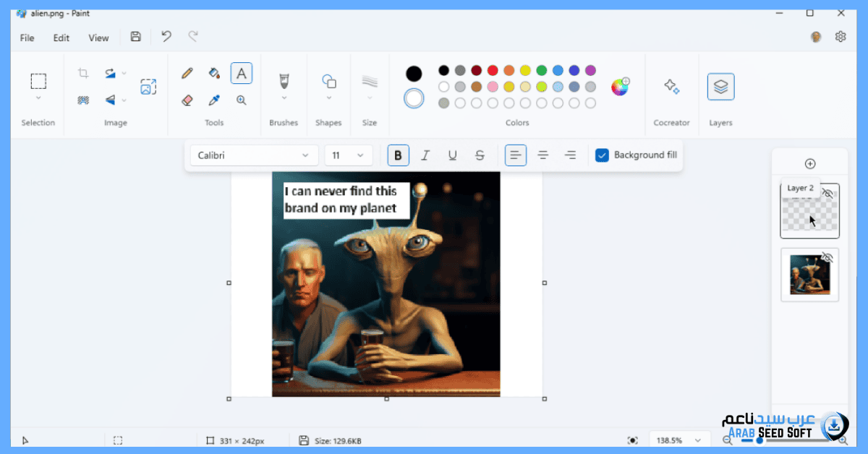Uncheck the Background fill checkbox
868x454 pixels.
pyautogui.click(x=602, y=155)
